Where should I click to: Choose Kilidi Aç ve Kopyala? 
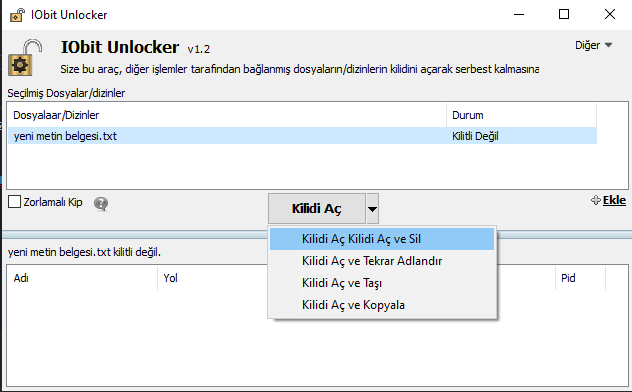point(382,305)
